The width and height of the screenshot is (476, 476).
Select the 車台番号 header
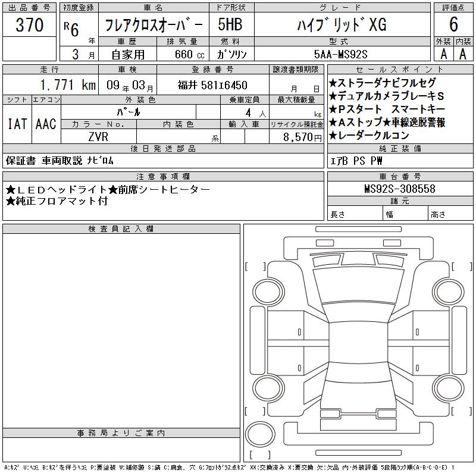click(400, 177)
